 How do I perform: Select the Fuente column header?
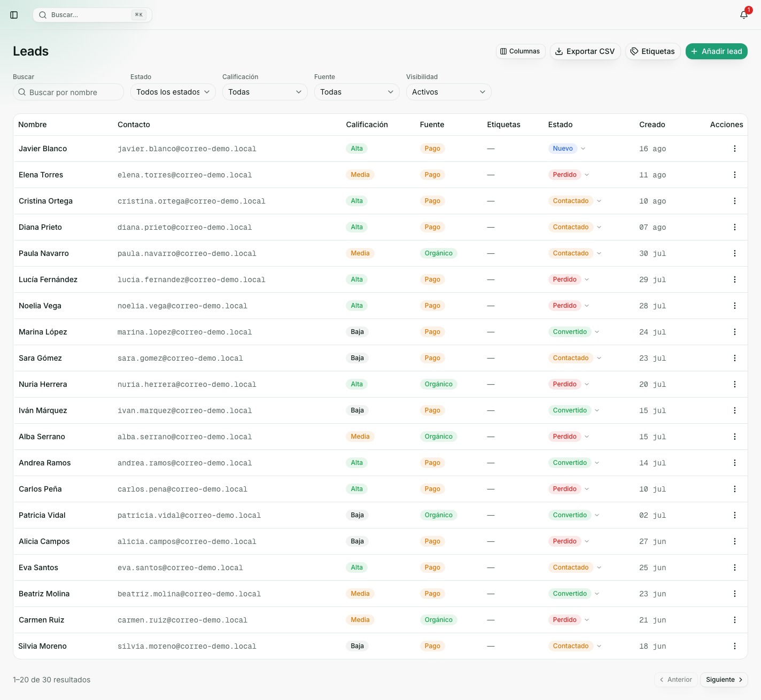432,125
